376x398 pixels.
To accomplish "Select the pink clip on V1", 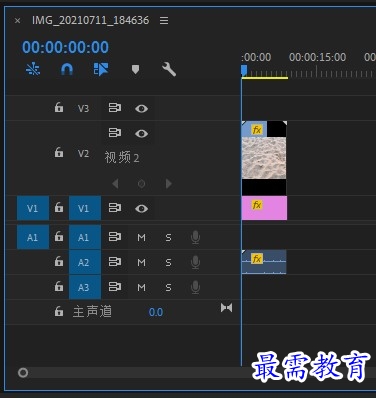I will [x=264, y=208].
